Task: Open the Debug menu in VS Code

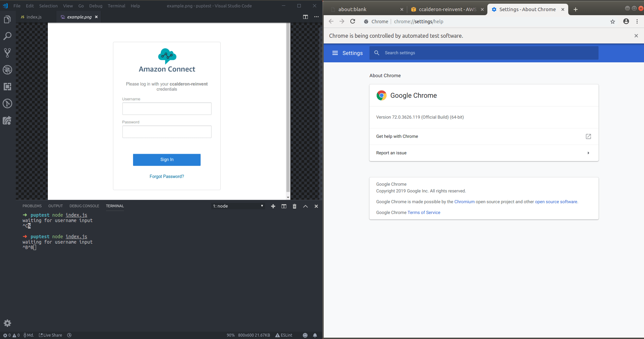Action: point(95,6)
